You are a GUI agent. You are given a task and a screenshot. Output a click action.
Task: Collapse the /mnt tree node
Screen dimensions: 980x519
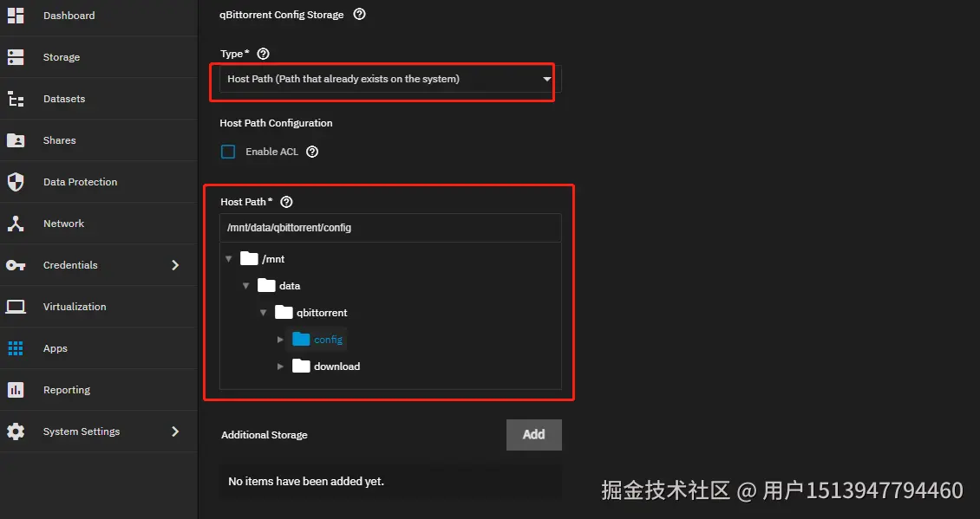(x=229, y=258)
